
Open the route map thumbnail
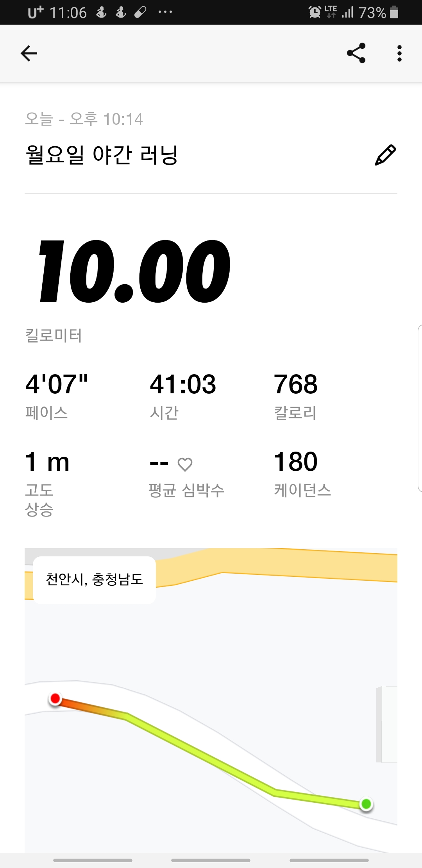211,700
